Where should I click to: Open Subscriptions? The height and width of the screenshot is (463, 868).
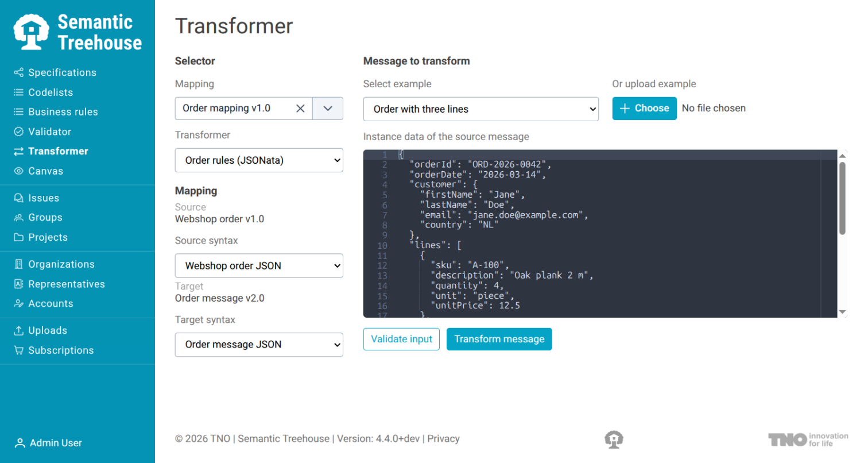(x=61, y=350)
